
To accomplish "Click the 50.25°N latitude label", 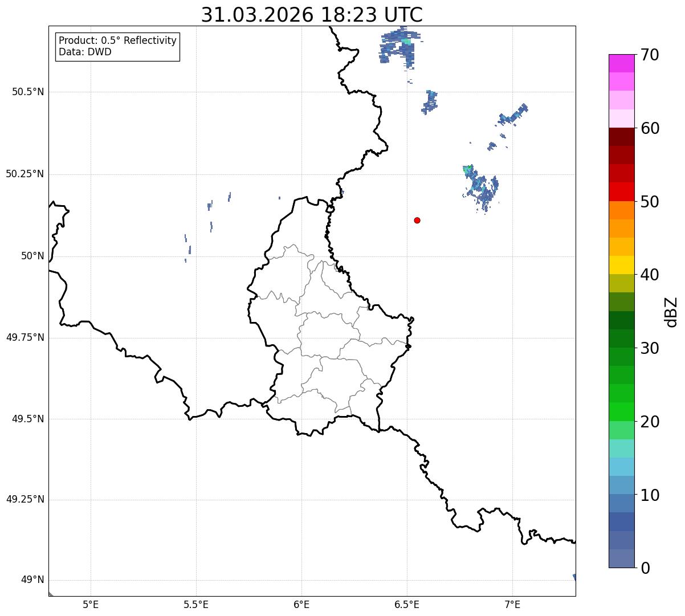I will click(25, 174).
